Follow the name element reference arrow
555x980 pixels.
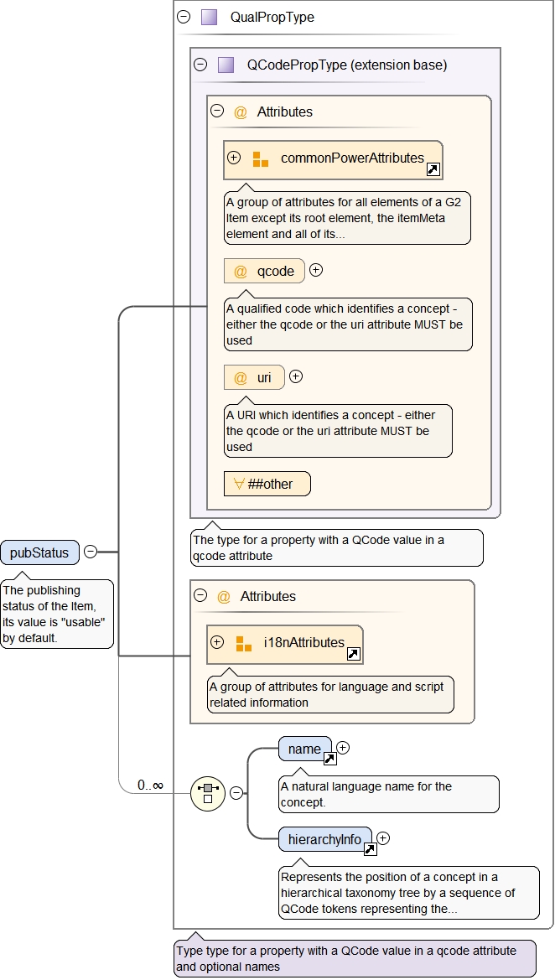[330, 760]
